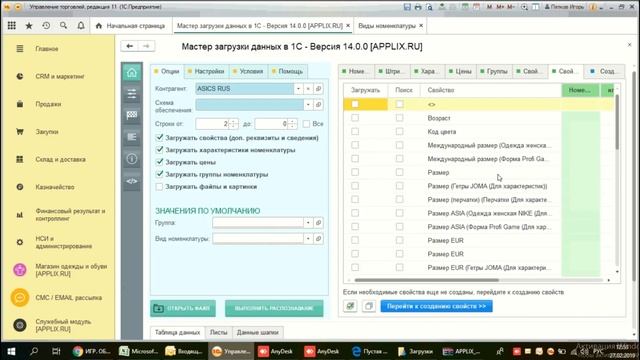This screenshot has height=360, width=640.
Task: Expand Вид номенклатуры dropdown arrow
Action: [308, 238]
